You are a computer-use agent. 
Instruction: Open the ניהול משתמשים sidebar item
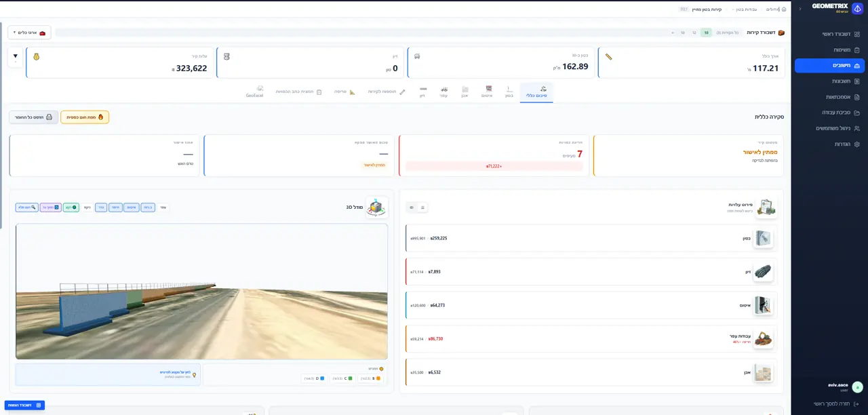831,128
